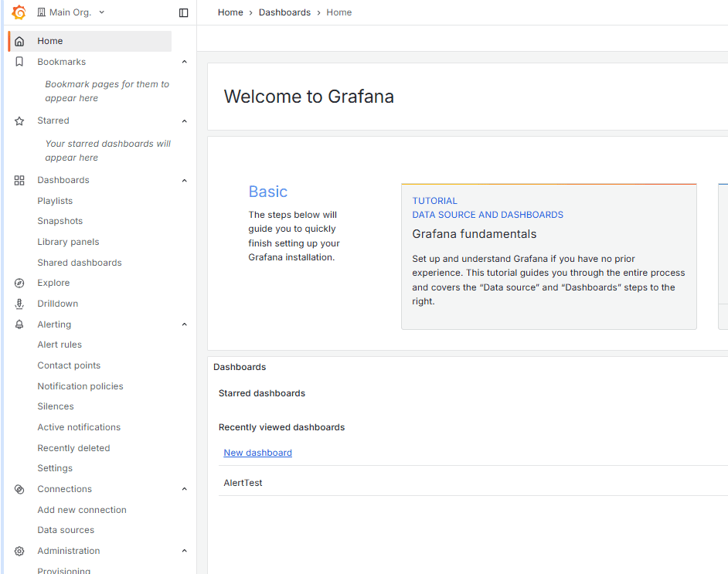
Task: Open the AlertTest dashboard
Action: tap(243, 483)
